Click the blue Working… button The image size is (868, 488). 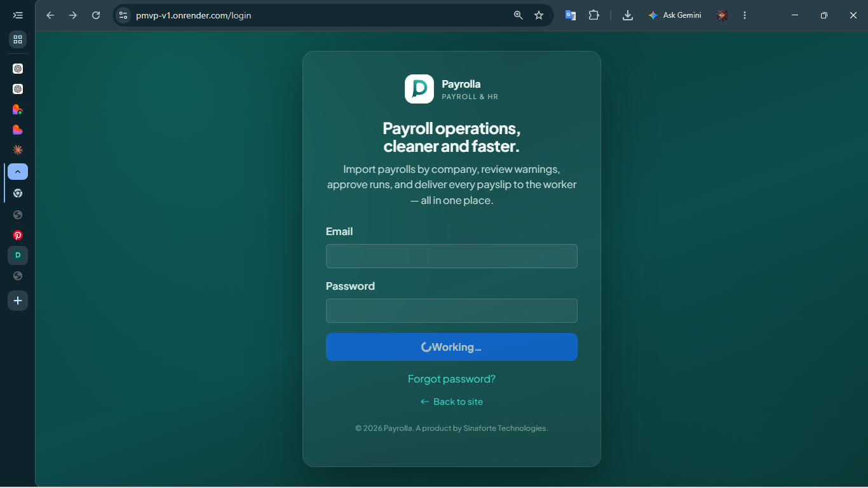pyautogui.click(x=452, y=347)
